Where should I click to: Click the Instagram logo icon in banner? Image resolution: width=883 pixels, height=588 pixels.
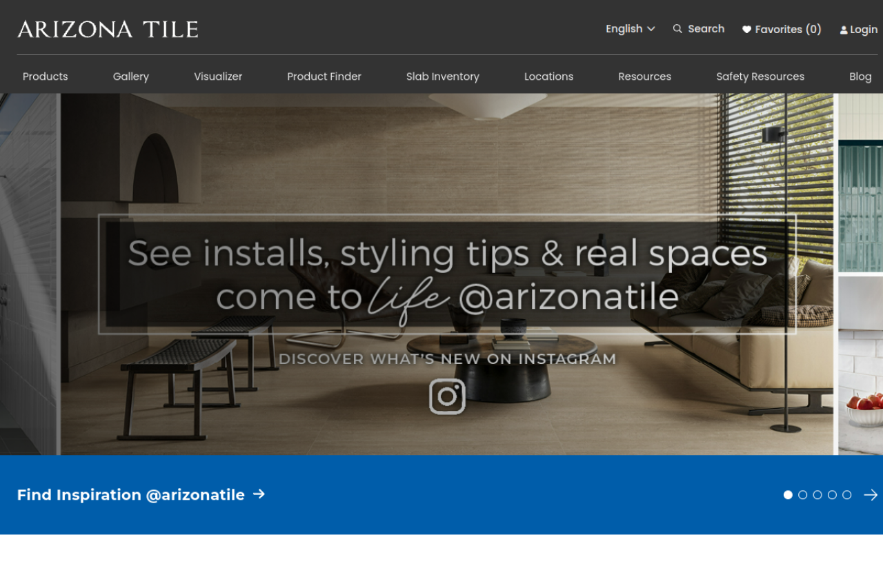tap(447, 396)
